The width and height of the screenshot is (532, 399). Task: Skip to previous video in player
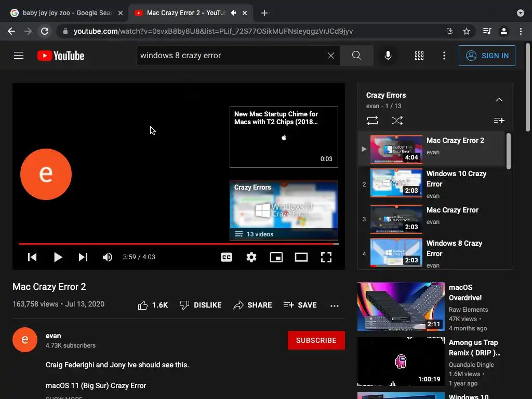point(32,257)
